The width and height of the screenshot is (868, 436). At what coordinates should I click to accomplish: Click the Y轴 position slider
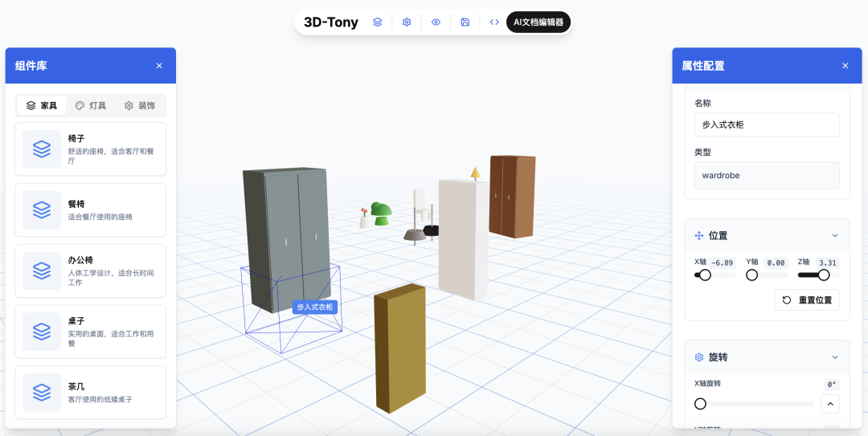pos(767,275)
